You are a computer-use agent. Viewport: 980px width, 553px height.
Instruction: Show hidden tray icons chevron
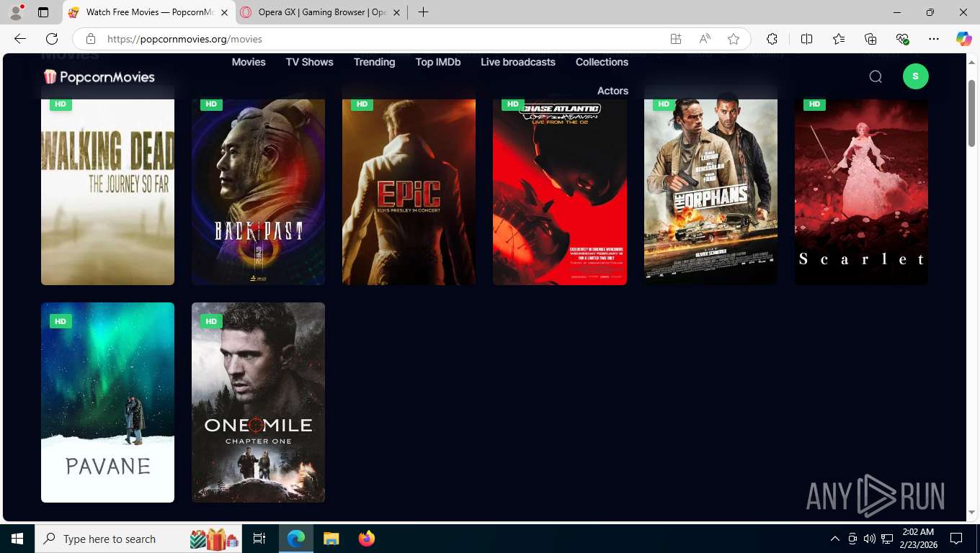coord(835,539)
